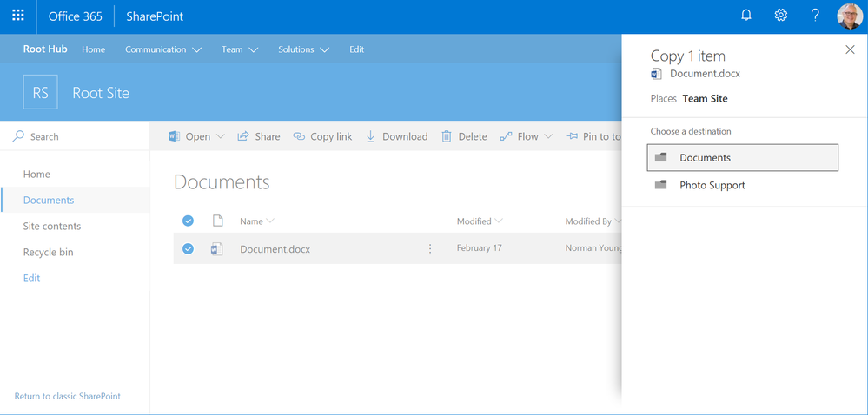Click the Documents folder icon in panel
This screenshot has width=868, height=415.
660,158
